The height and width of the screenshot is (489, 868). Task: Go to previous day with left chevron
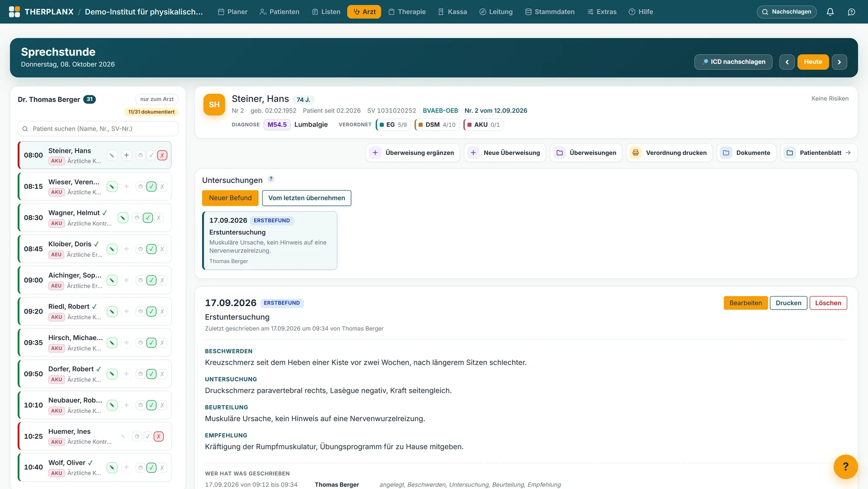[787, 62]
